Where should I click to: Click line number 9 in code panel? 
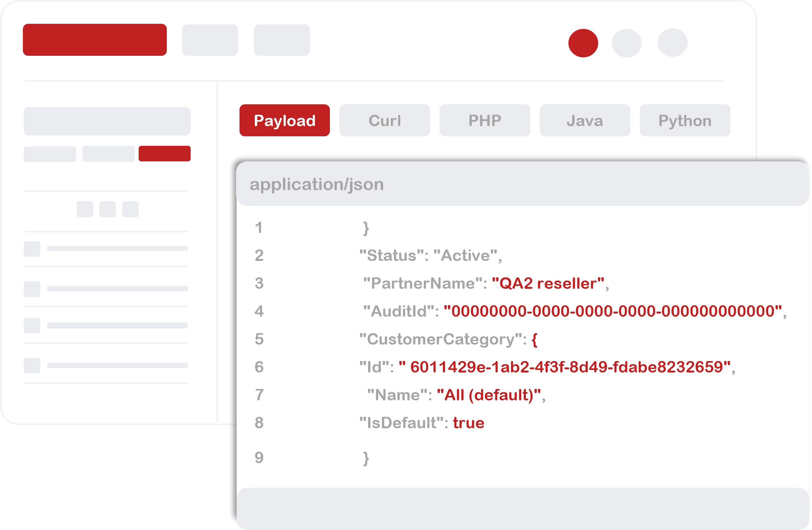pos(259,458)
